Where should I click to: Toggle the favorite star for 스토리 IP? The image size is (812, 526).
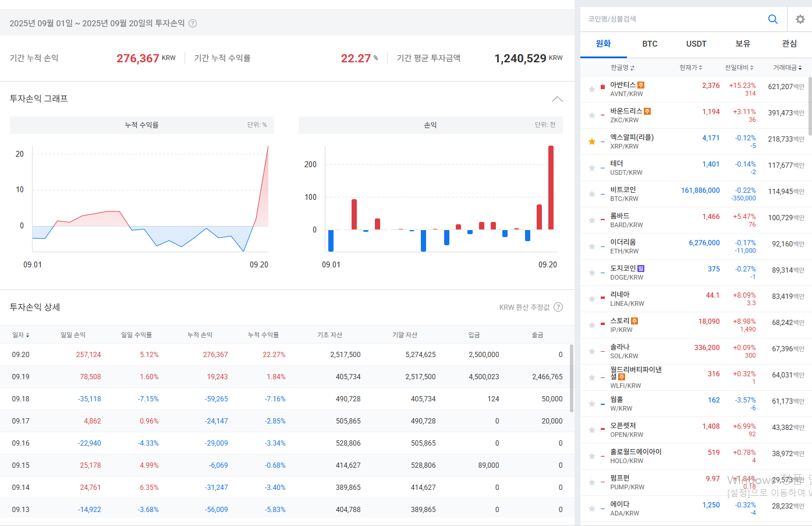pos(591,325)
